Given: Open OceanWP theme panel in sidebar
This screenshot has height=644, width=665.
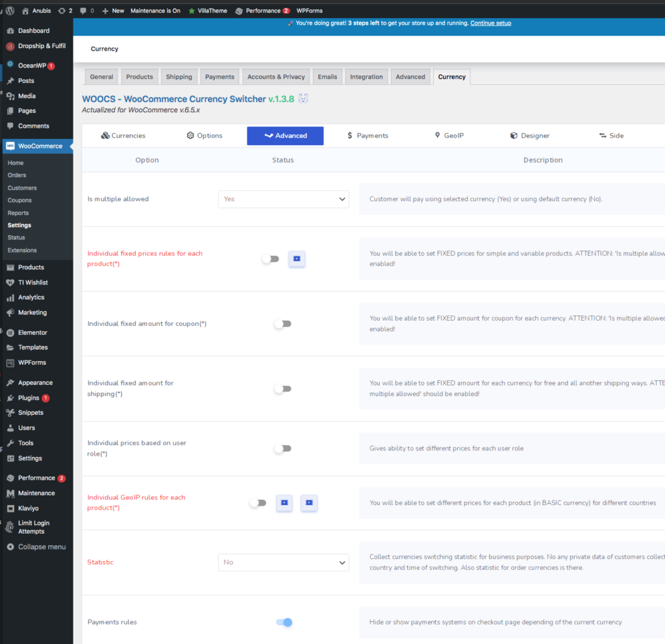Looking at the screenshot, I should tap(32, 66).
